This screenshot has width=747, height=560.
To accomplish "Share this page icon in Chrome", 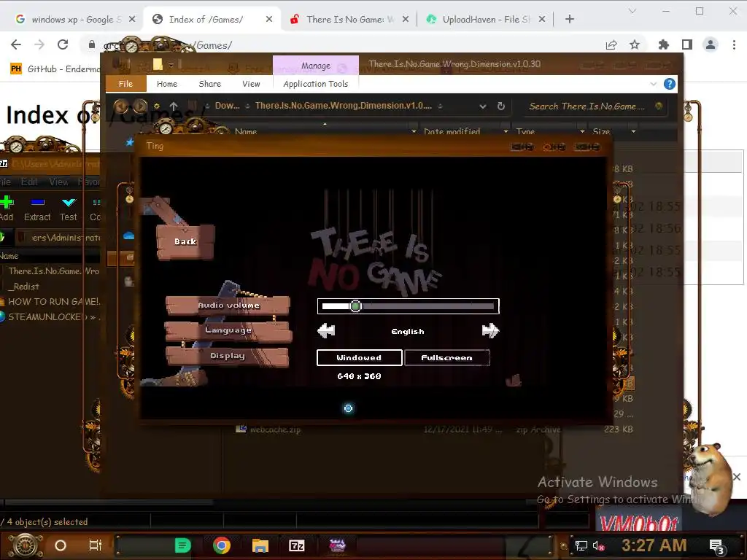I will 611,44.
